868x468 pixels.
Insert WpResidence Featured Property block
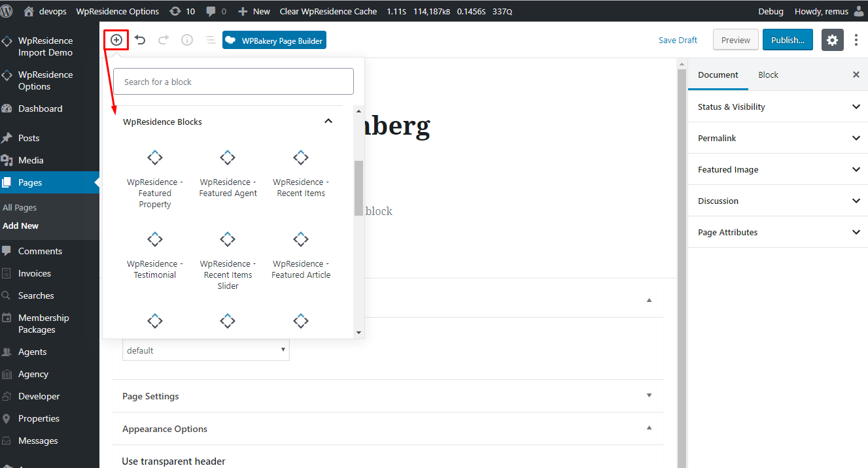(155, 179)
